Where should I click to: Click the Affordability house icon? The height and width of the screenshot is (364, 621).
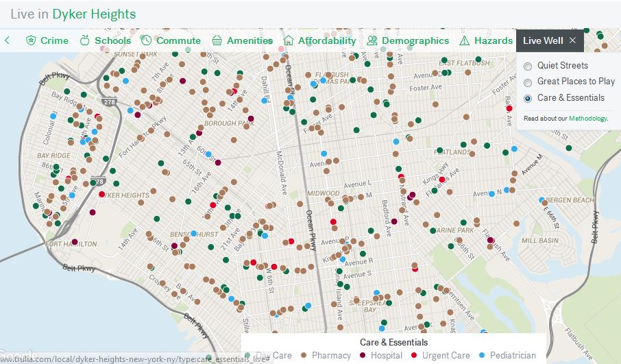289,40
